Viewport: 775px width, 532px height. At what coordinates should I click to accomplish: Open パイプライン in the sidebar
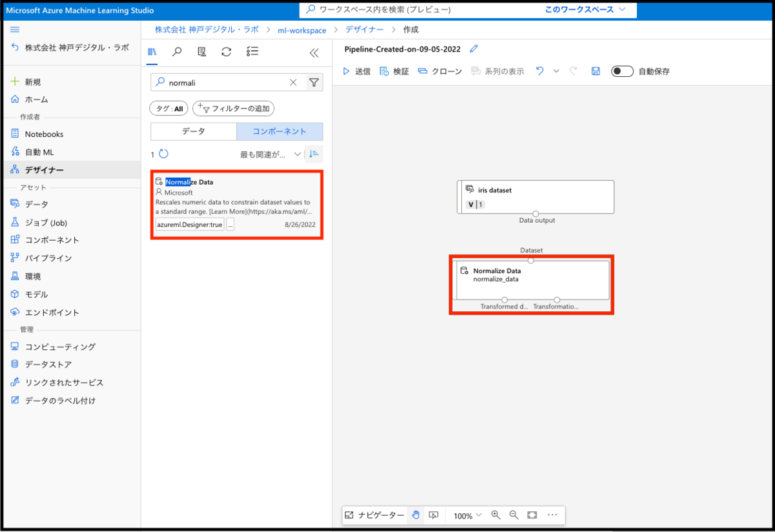pyautogui.click(x=42, y=258)
